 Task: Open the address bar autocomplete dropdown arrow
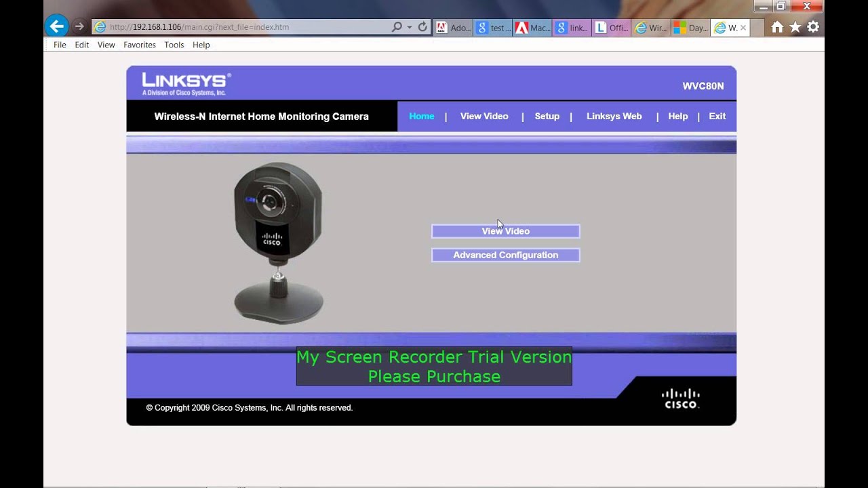410,27
